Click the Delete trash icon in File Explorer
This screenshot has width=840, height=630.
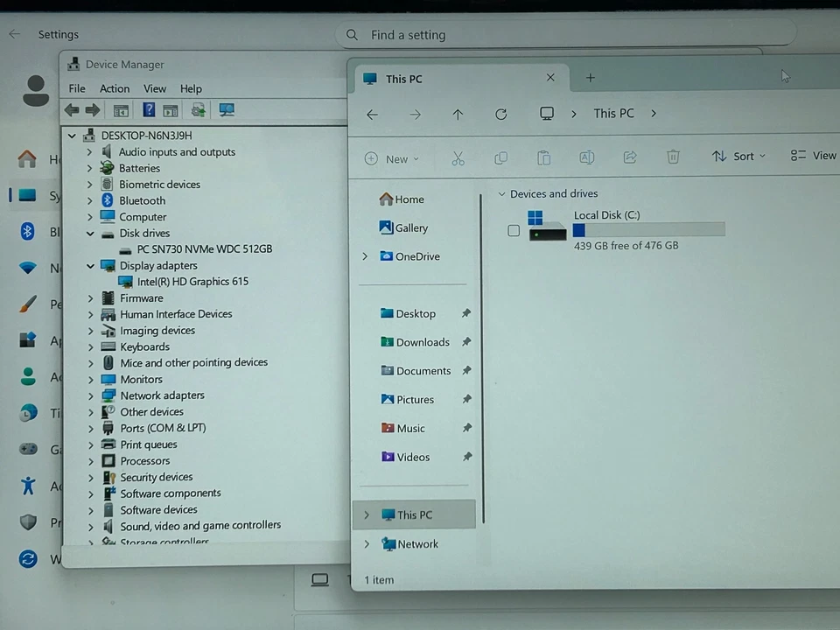673,157
